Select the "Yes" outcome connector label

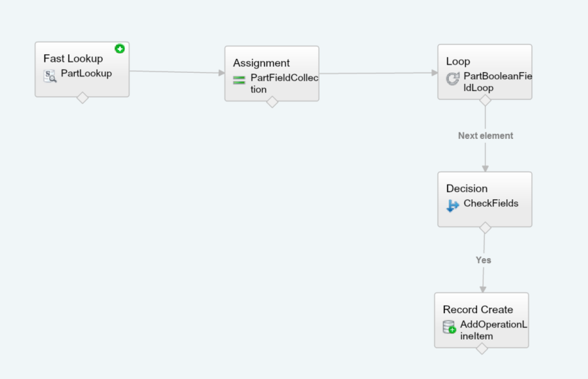483,260
